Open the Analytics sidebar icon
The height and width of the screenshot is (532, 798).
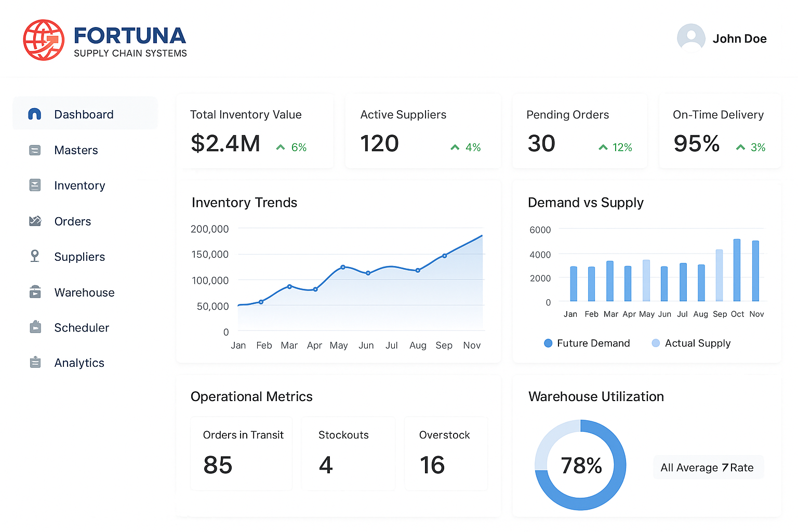click(x=35, y=363)
